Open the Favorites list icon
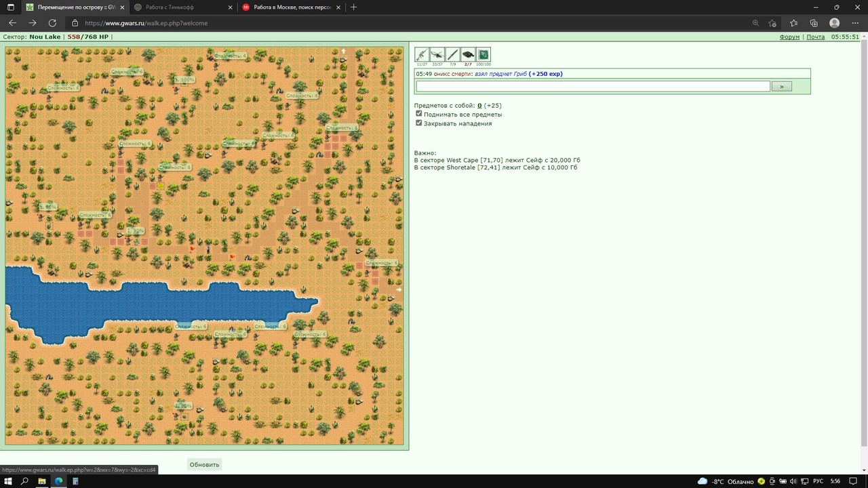868x488 pixels. point(794,23)
